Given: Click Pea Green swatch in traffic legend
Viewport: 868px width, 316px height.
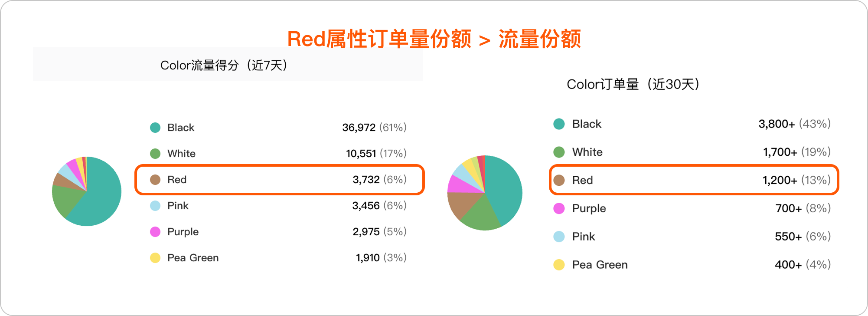Looking at the screenshot, I should click(x=155, y=258).
